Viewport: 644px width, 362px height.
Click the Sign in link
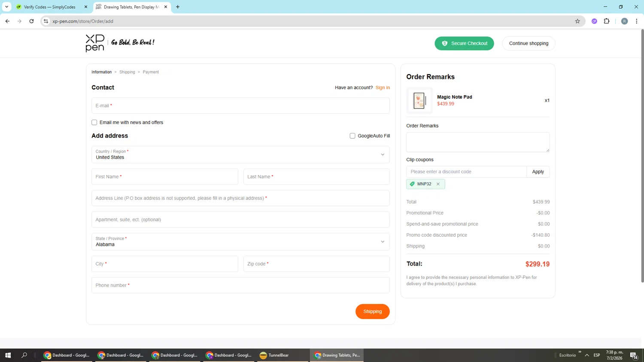(383, 87)
